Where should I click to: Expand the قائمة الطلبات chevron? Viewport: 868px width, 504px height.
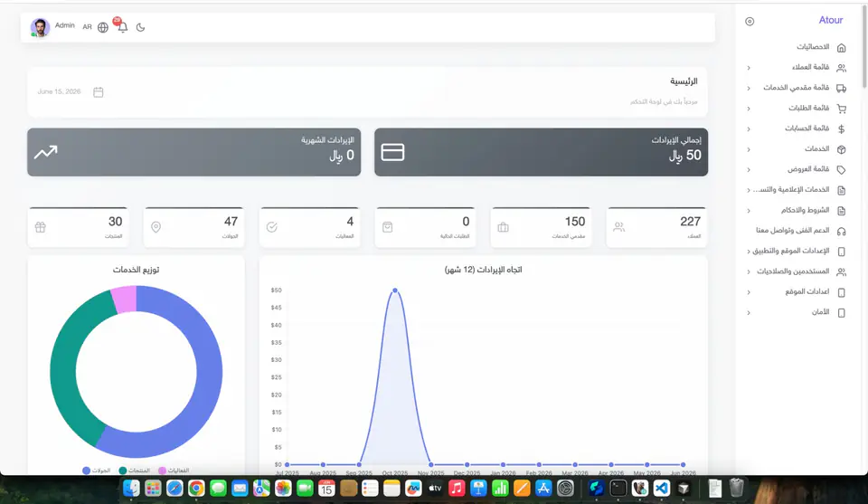point(749,109)
